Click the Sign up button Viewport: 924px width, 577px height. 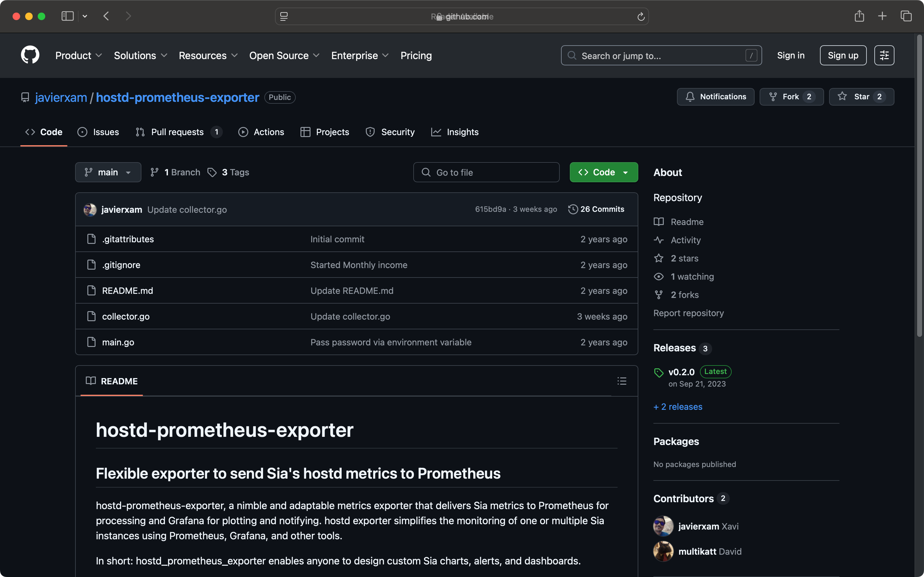coord(843,55)
